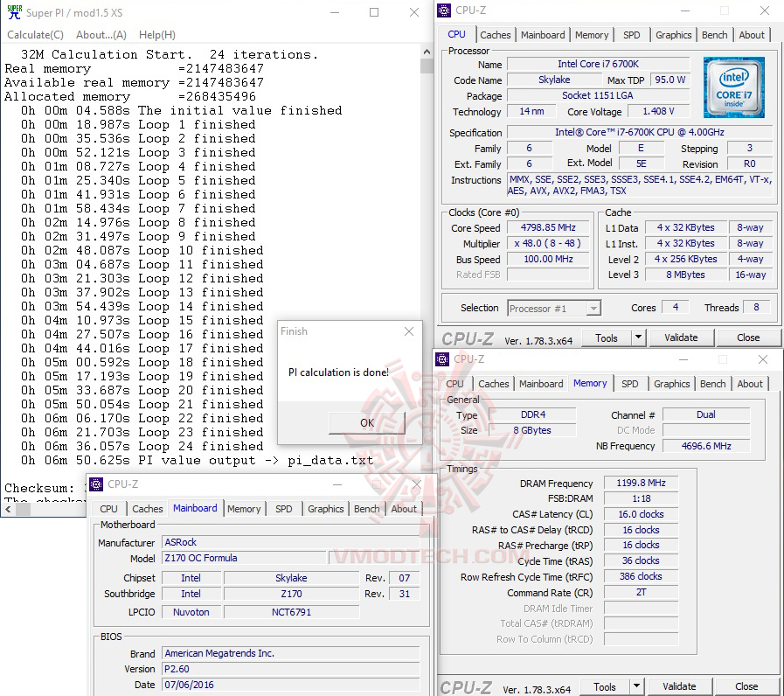Image resolution: width=784 pixels, height=696 pixels.
Task: Click Close button in top CPU-Z window
Action: pyautogui.click(x=748, y=338)
